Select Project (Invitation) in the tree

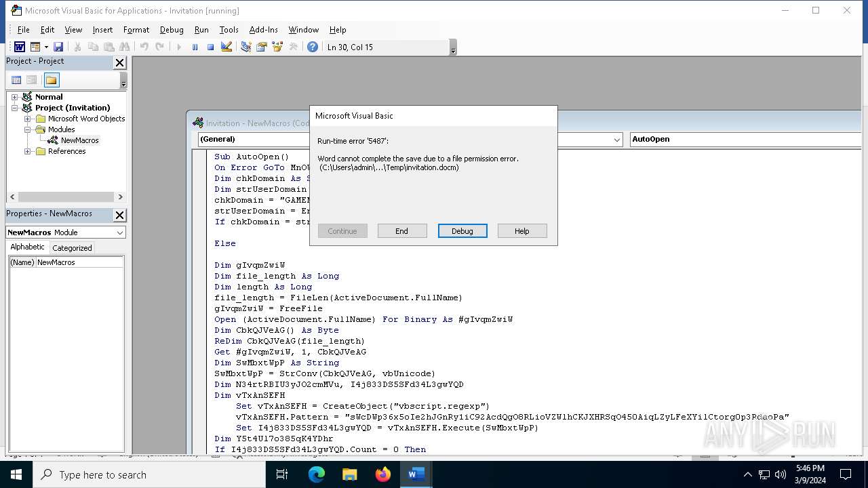pos(73,108)
